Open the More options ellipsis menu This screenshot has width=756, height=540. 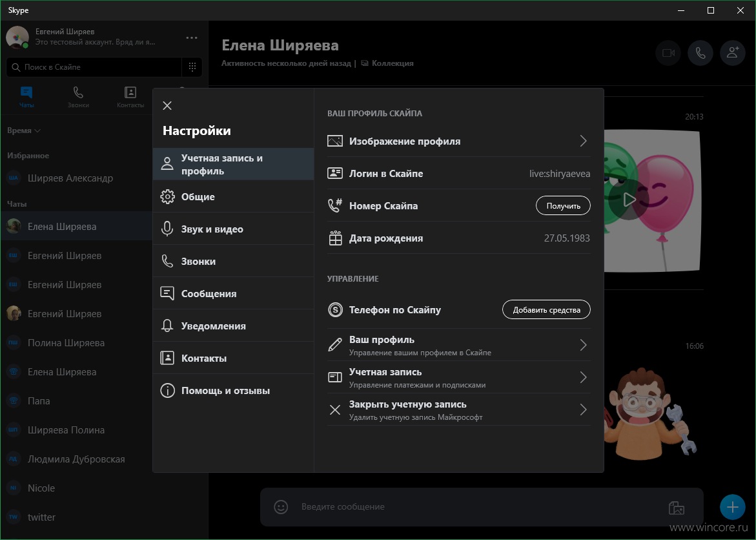click(x=192, y=37)
